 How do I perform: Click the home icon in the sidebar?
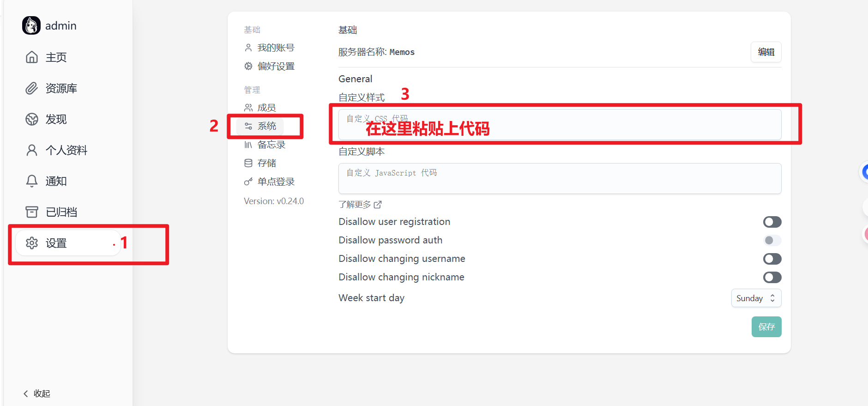tap(32, 57)
